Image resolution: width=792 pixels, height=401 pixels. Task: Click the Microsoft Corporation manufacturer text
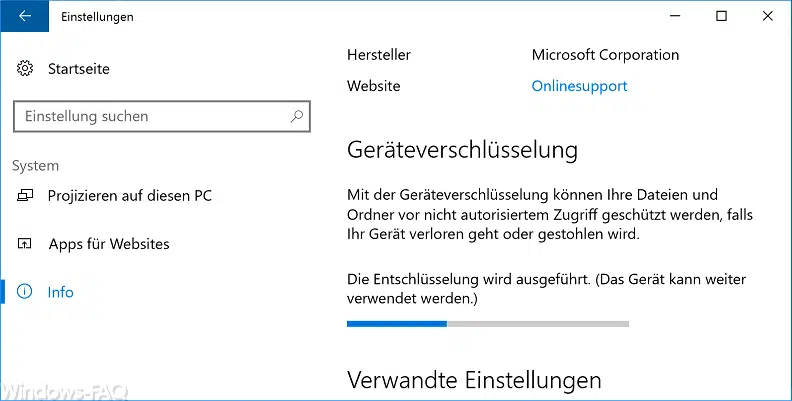605,55
